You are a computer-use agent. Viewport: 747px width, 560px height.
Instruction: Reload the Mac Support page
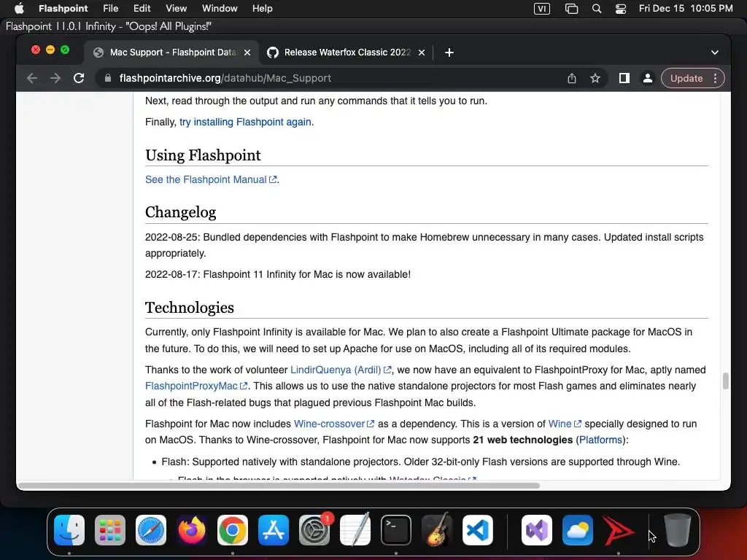click(79, 78)
